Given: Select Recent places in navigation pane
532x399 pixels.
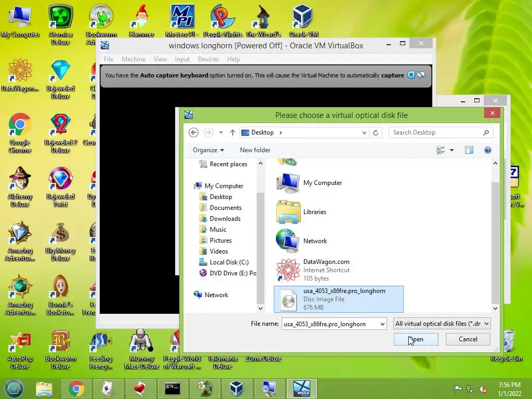Looking at the screenshot, I should point(223,164).
